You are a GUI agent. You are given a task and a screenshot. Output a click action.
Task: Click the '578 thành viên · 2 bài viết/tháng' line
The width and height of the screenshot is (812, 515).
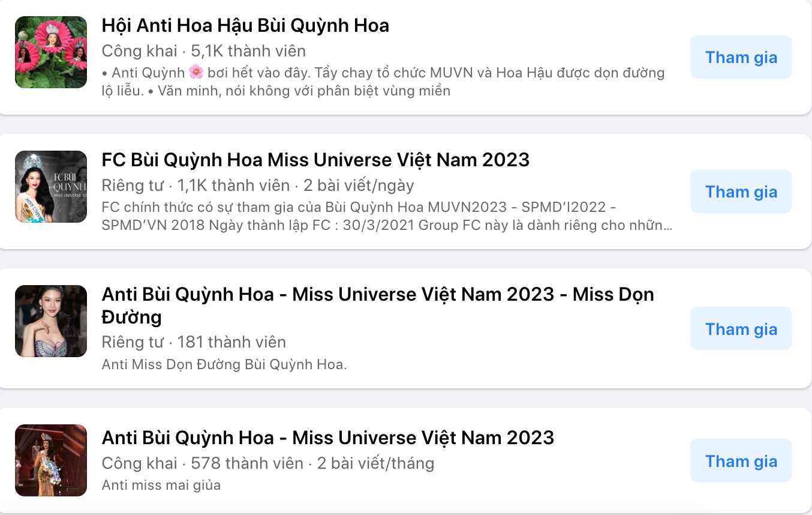coord(267,463)
